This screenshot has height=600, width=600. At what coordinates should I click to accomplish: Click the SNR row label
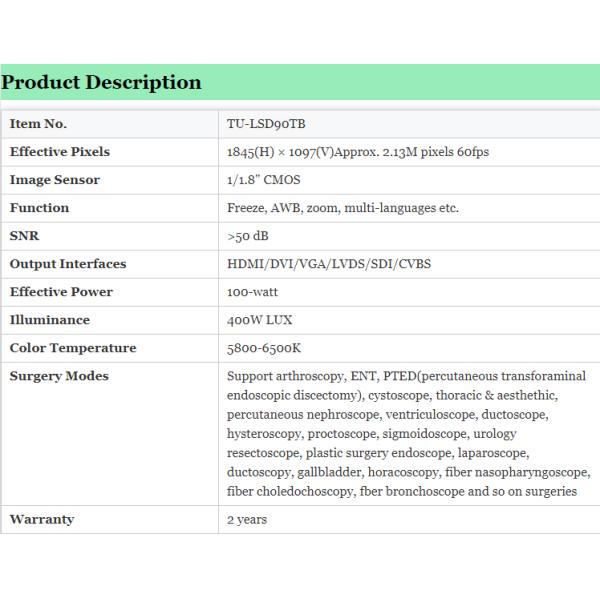tap(24, 236)
